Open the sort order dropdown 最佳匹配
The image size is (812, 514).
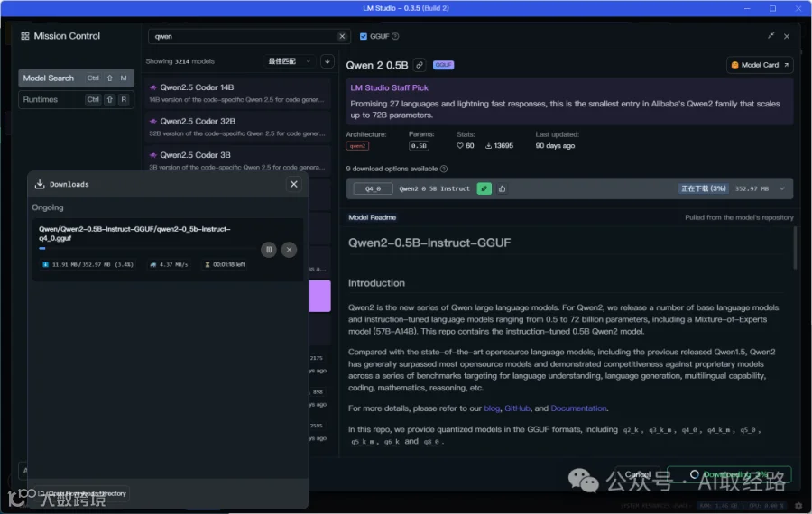pyautogui.click(x=290, y=61)
